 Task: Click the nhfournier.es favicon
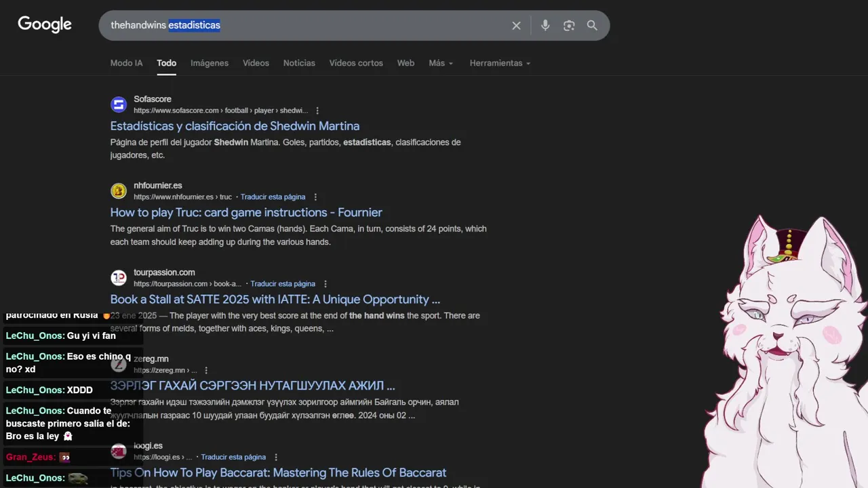[119, 191]
